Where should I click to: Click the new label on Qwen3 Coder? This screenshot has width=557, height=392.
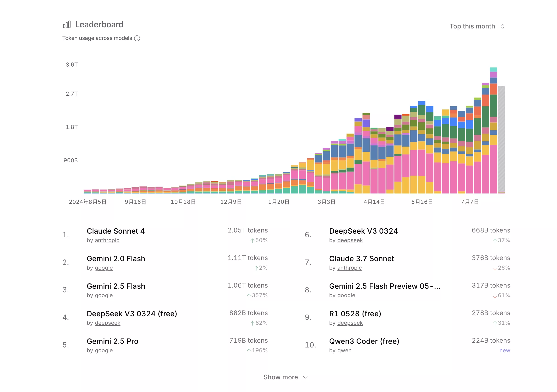tap(505, 350)
